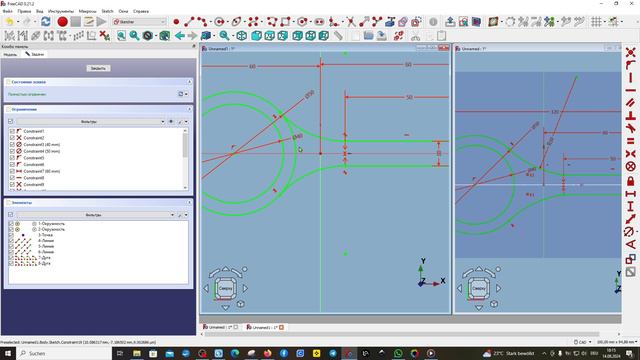Apply Radius/Diameter constraint icon
The height and width of the screenshot is (360, 640).
(629, 232)
